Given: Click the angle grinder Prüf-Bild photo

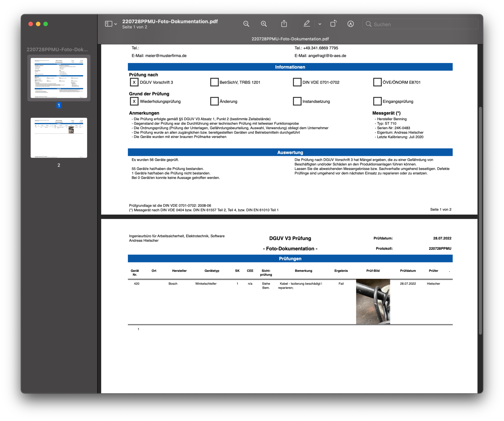Looking at the screenshot, I should click(x=373, y=302).
